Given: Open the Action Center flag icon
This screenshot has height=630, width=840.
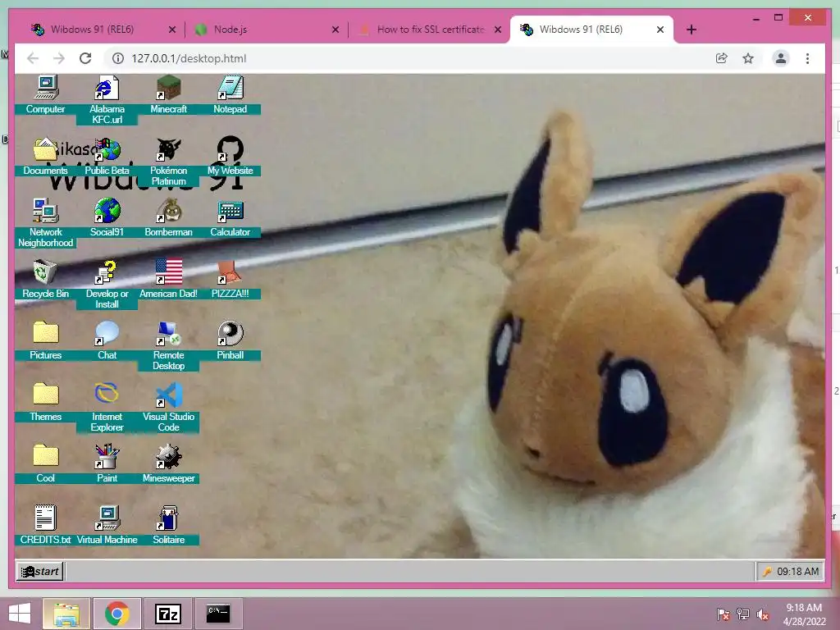Looking at the screenshot, I should coord(724,614).
